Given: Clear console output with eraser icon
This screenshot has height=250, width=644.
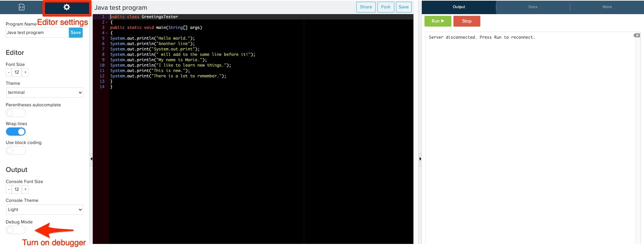Looking at the screenshot, I should pos(637,35).
